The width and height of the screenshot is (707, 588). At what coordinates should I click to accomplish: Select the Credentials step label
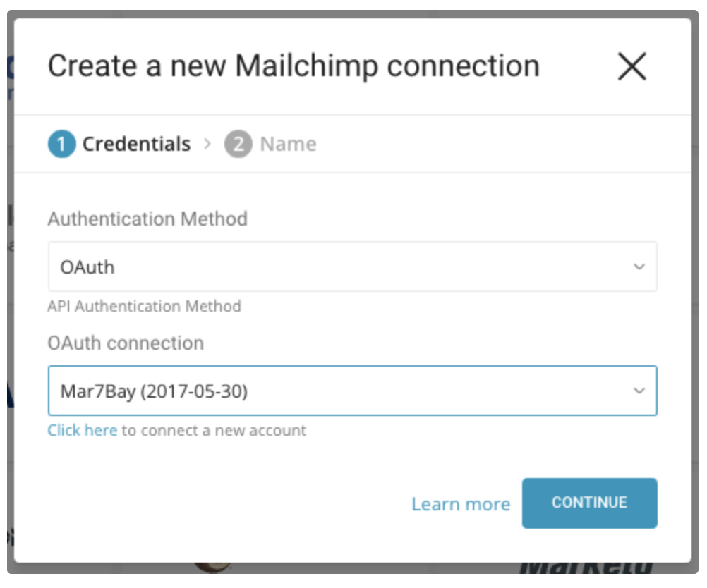point(136,145)
